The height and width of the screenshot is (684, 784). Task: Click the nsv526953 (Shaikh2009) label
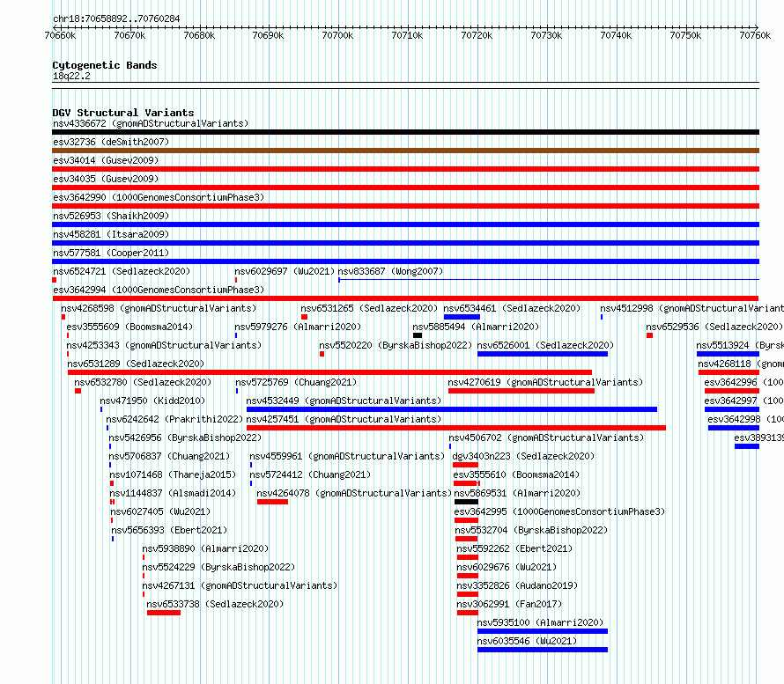point(111,216)
